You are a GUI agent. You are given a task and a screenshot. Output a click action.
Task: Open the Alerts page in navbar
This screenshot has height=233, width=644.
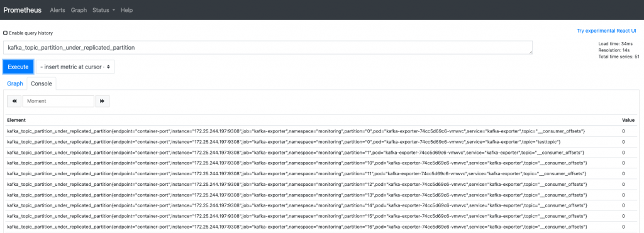coord(57,10)
